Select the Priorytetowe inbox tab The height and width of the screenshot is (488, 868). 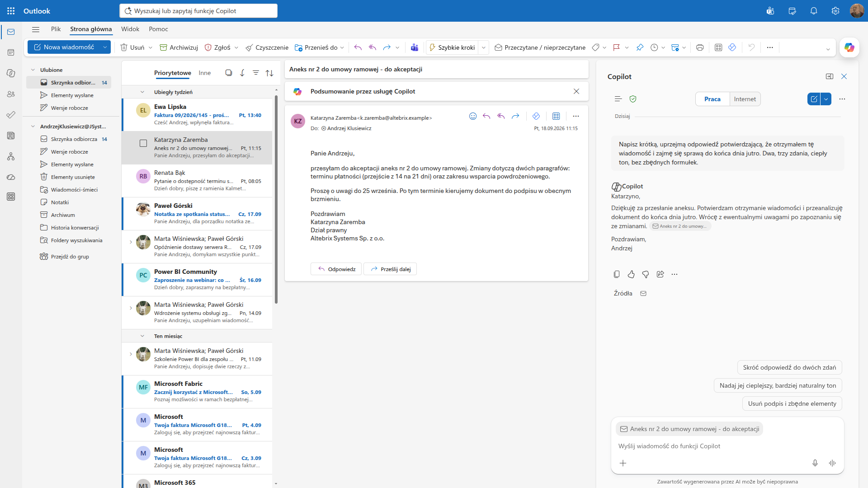pyautogui.click(x=173, y=73)
